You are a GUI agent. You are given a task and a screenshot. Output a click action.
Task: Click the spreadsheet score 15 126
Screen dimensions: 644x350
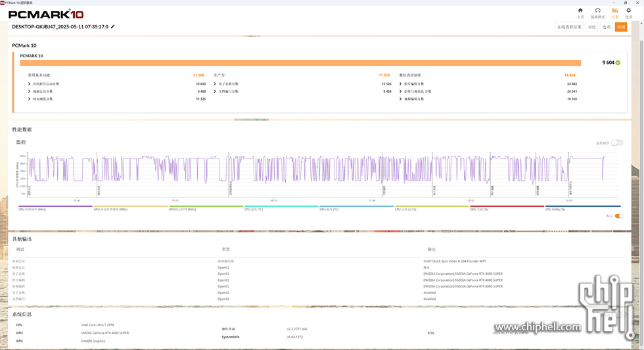tap(386, 84)
